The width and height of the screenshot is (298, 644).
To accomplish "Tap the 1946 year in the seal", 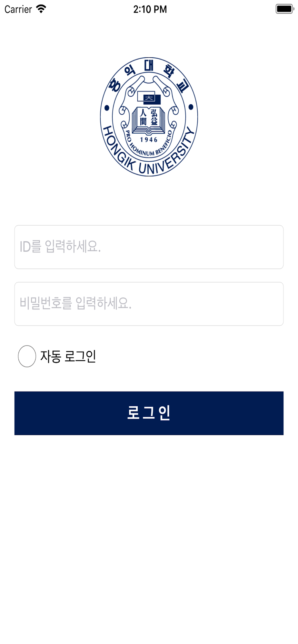I will [x=149, y=140].
